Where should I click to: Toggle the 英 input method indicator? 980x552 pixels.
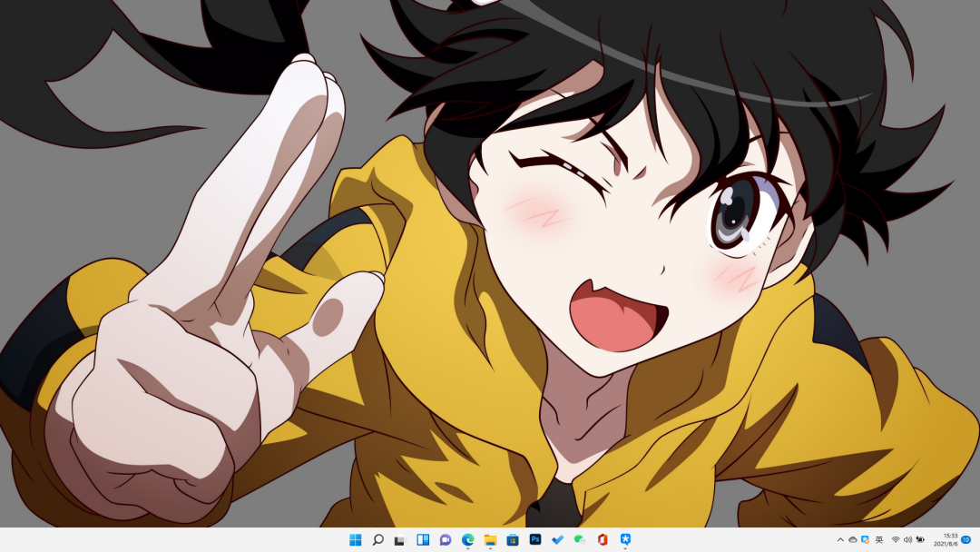pos(879,540)
